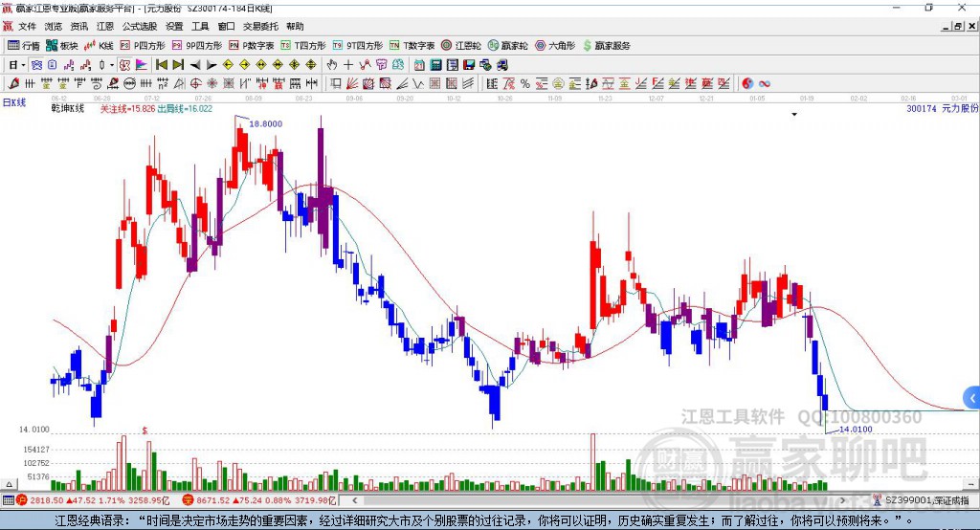Click the horizontal scrollbar right arrow
Viewport: 980px width, 530px height.
point(842,500)
